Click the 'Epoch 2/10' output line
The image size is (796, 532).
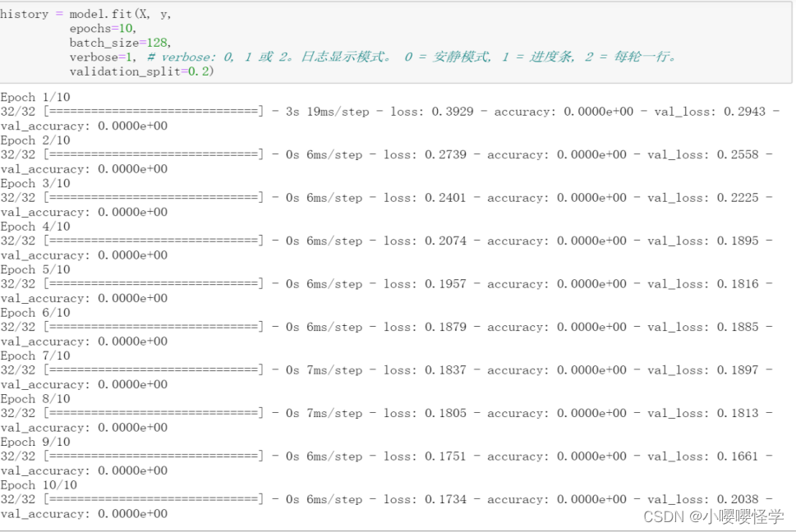[x=35, y=140]
